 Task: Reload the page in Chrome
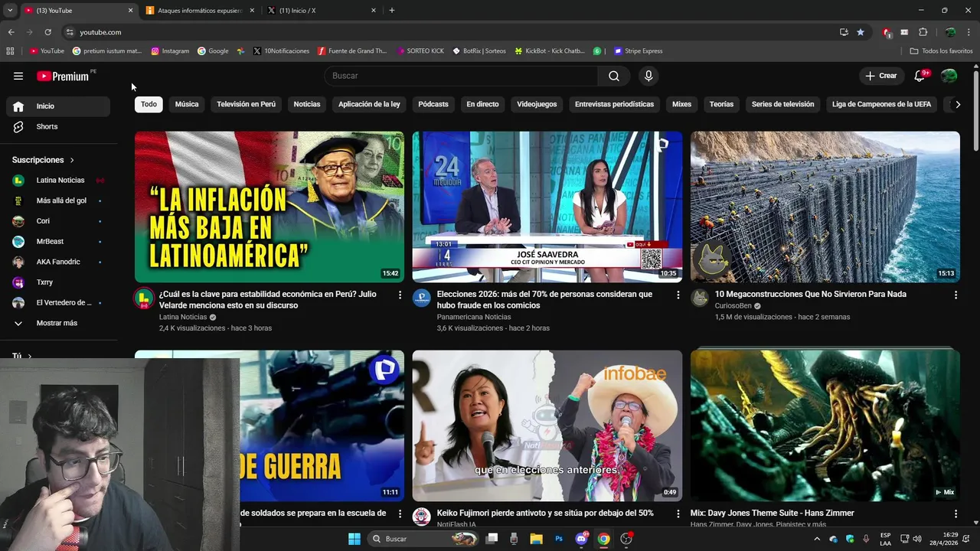47,32
